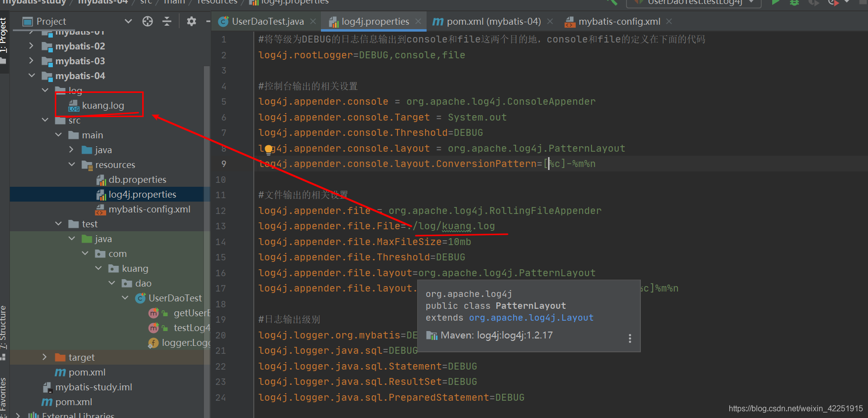Click the intention lightbulb icon on line 8

[268, 149]
